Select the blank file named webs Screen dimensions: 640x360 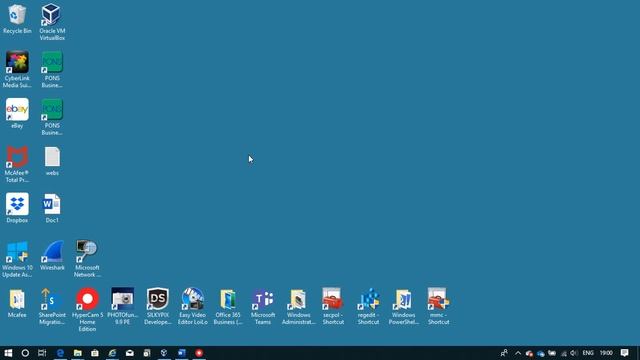52,161
